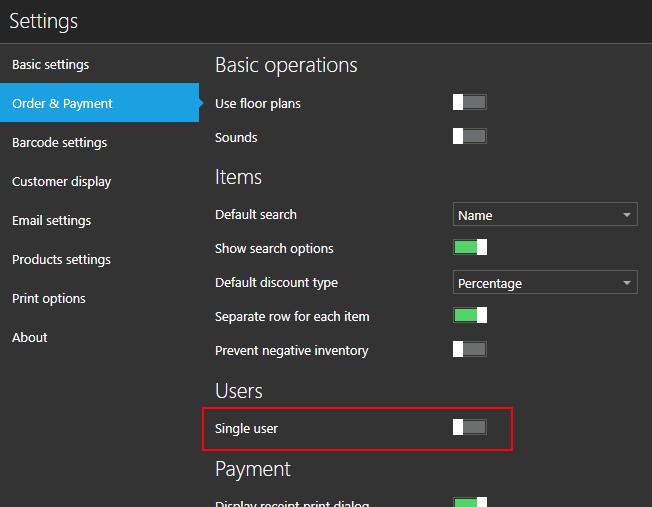
Task: Click the Settings window title
Action: point(44,21)
